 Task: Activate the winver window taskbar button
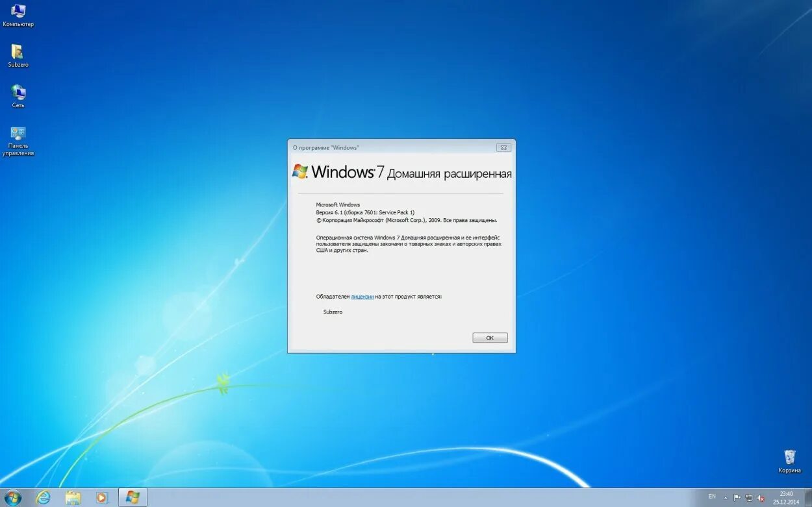click(x=133, y=498)
